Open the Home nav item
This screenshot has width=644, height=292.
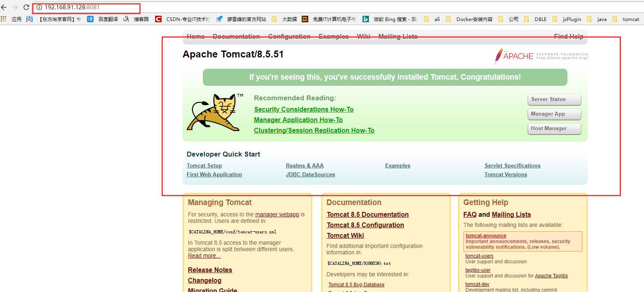pyautogui.click(x=196, y=36)
